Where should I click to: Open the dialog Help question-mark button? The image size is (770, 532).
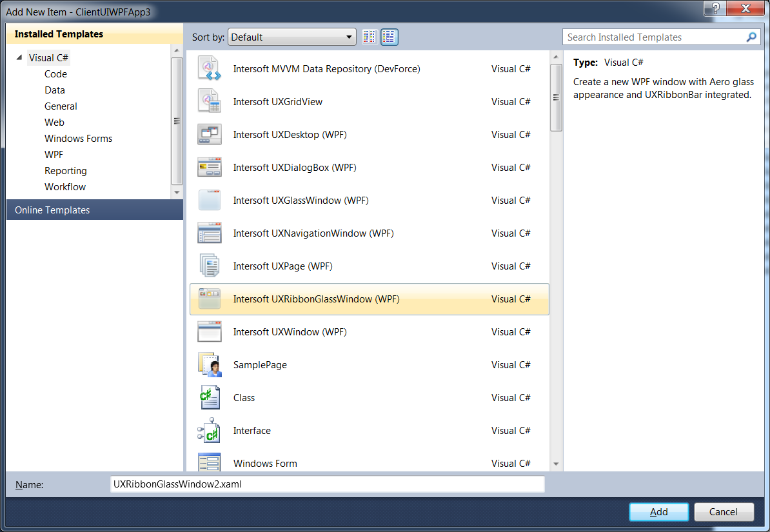[x=715, y=8]
